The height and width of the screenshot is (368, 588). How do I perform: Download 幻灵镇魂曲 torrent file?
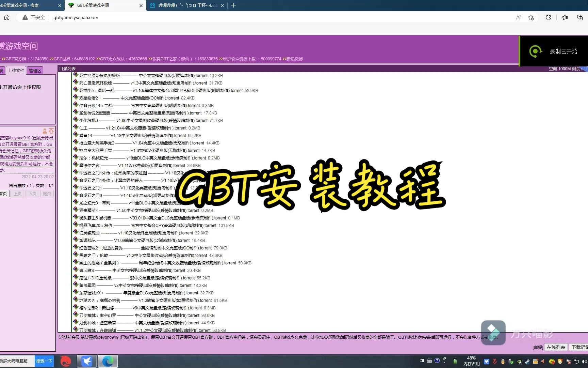136,233
